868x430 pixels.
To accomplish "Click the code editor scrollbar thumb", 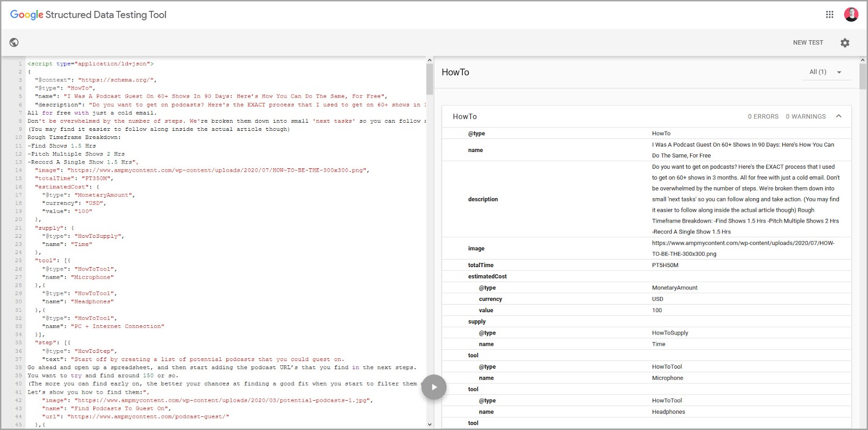I will [x=430, y=79].
